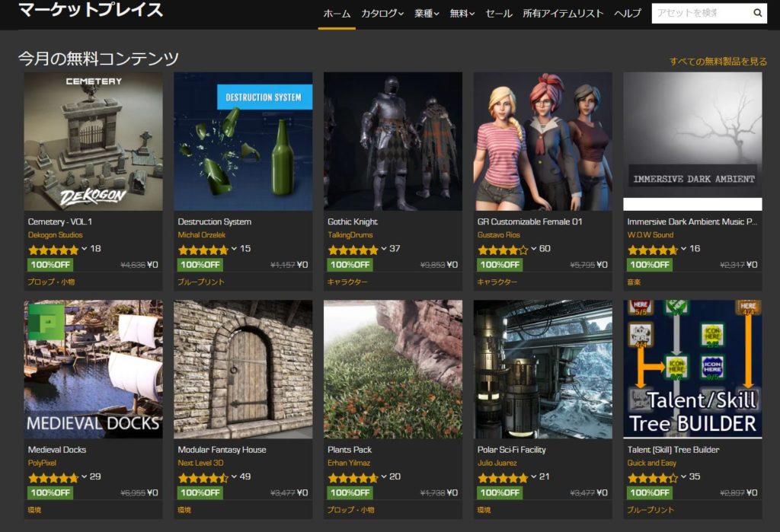780x532 pixels.
Task: Visit the Quick and Easy seller page
Action: point(652,463)
